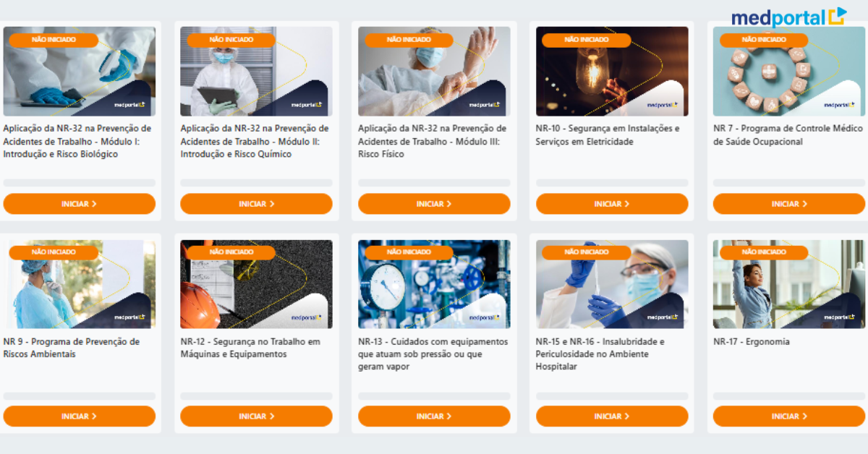This screenshot has width=868, height=454.
Task: Click Iniciar under NR-10 Eletricidade course
Action: click(612, 204)
